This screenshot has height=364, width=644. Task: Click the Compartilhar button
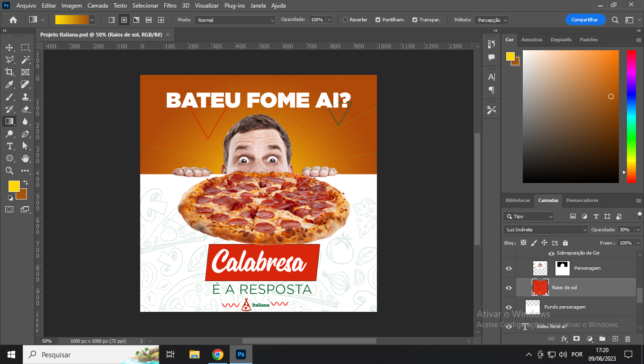pos(585,20)
